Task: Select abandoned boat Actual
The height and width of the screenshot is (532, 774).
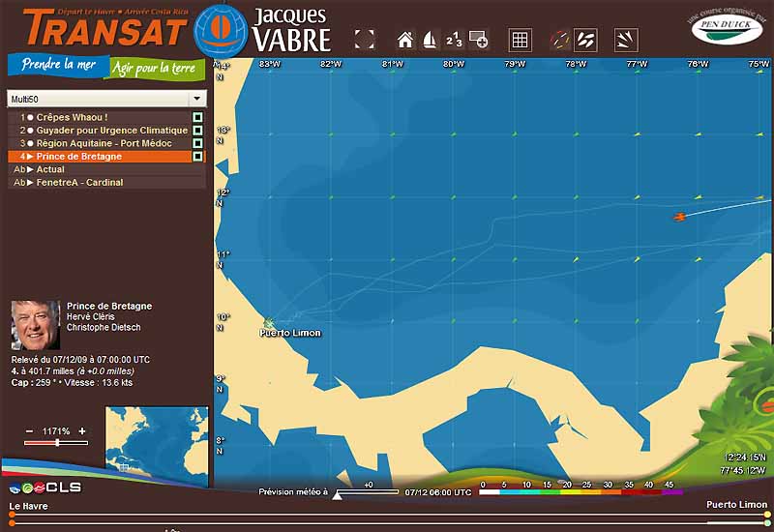Action: point(106,169)
